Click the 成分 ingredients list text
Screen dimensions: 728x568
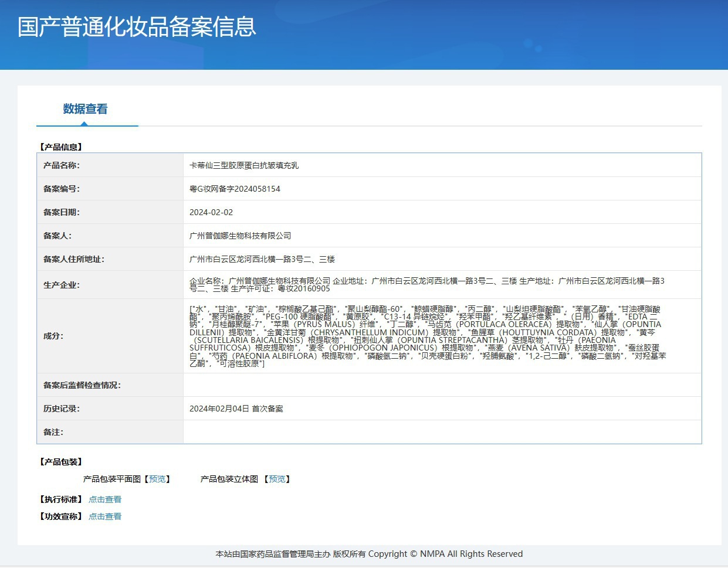pyautogui.click(x=426, y=336)
